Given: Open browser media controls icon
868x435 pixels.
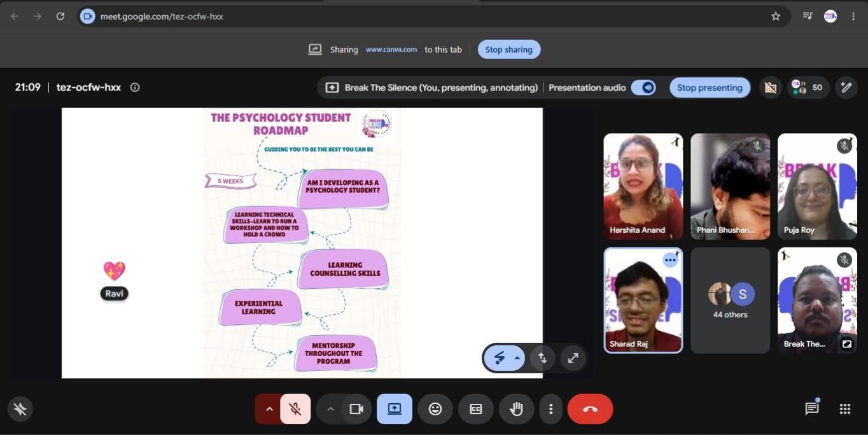Looking at the screenshot, I should (808, 17).
